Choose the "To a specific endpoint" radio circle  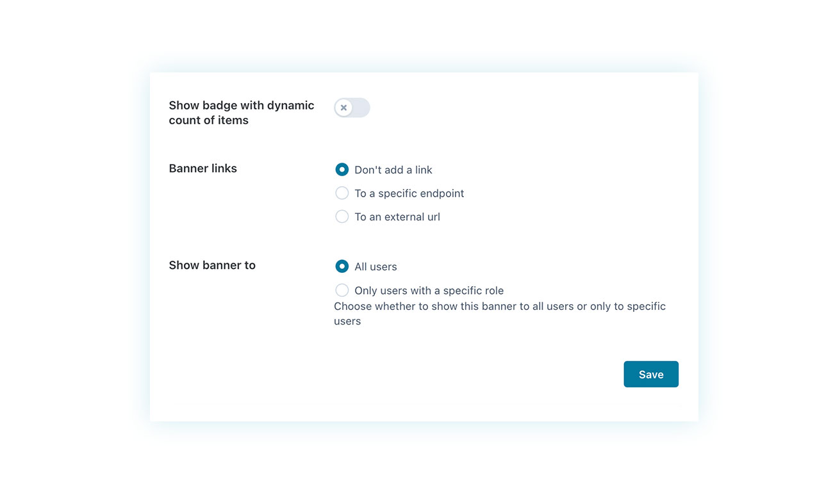click(x=342, y=193)
